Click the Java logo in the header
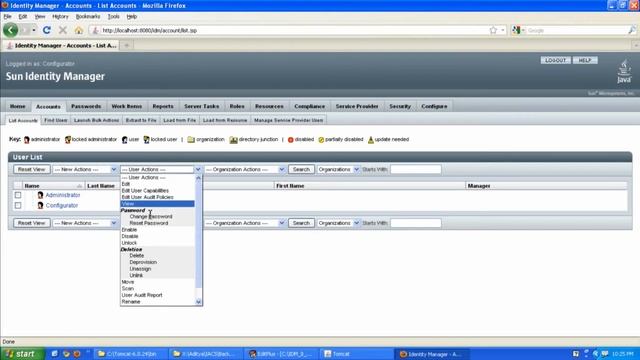 [x=624, y=71]
